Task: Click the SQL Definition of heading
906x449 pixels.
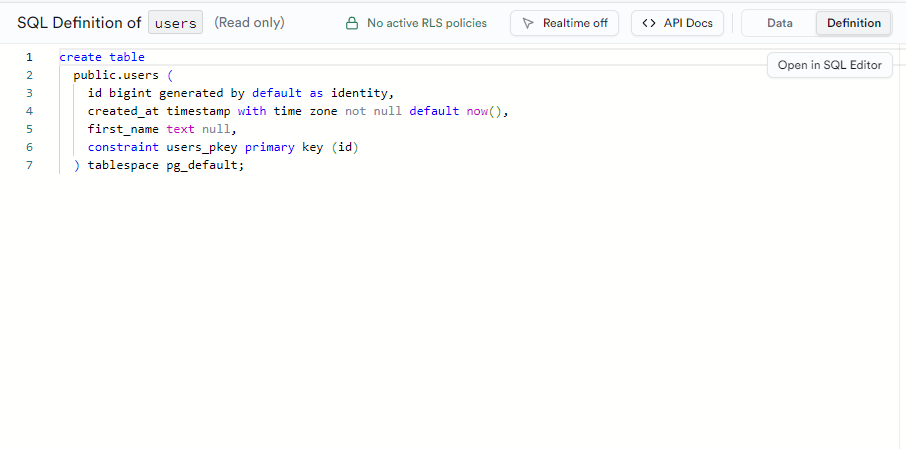Action: [x=79, y=23]
